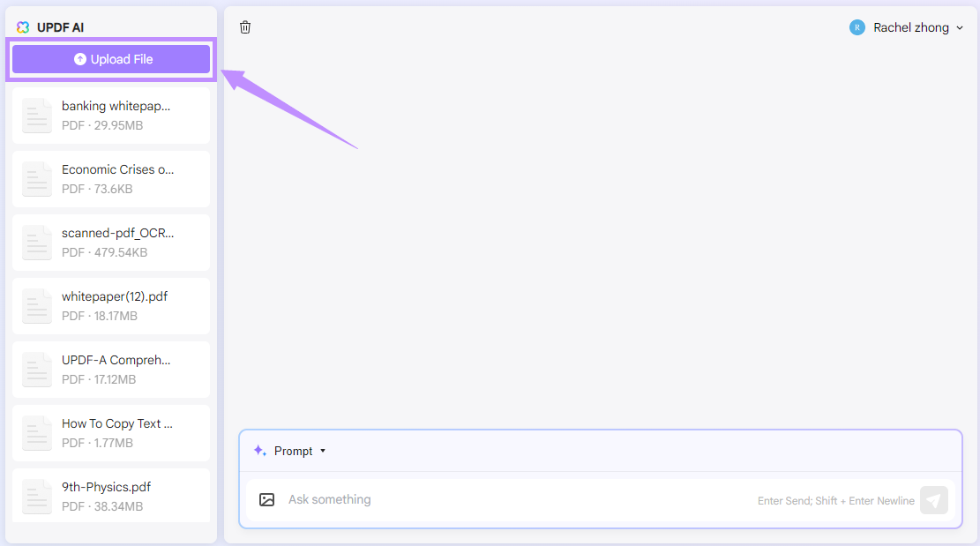
Task: Click the Rachel zhong username label
Action: 911,27
